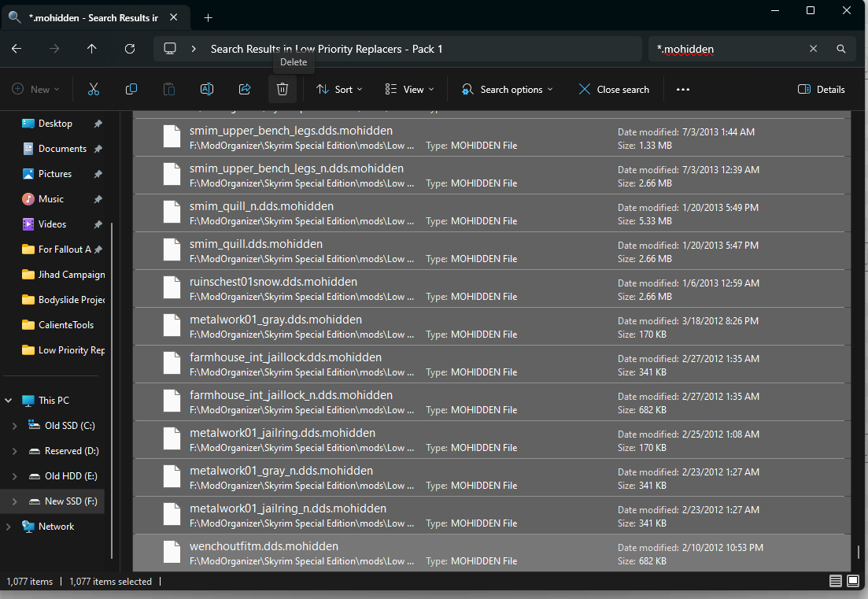Click the Paste clipboard icon
Viewport: 868px width, 599px height.
pos(169,89)
